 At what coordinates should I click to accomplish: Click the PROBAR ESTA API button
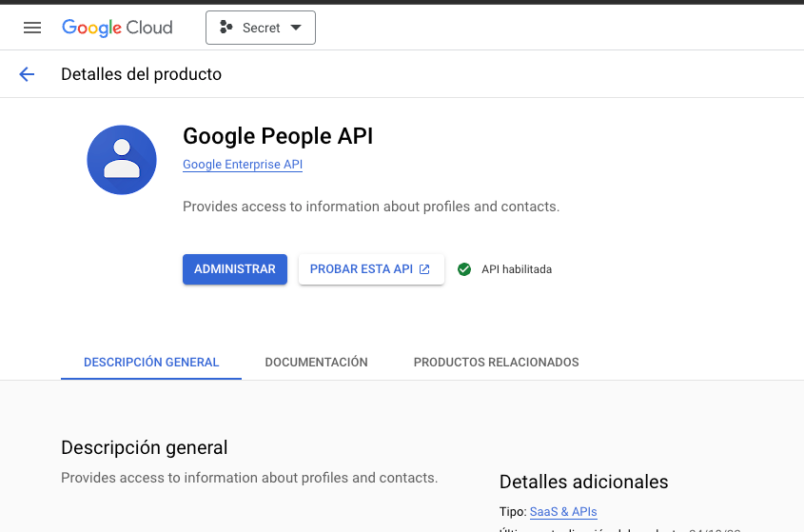click(371, 268)
